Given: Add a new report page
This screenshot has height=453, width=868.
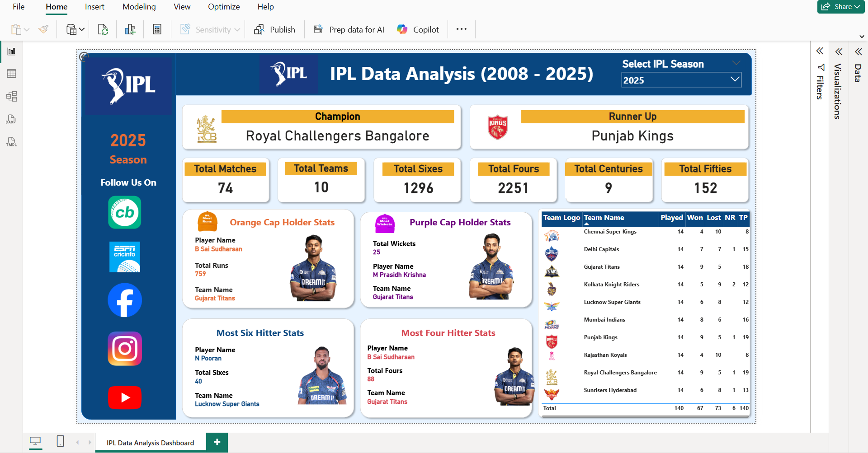Looking at the screenshot, I should click(217, 442).
